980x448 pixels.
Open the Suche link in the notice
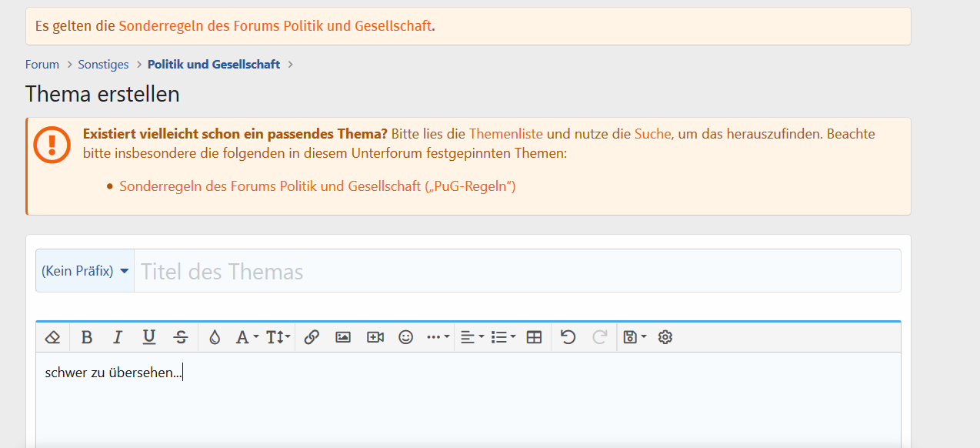pyautogui.click(x=653, y=134)
